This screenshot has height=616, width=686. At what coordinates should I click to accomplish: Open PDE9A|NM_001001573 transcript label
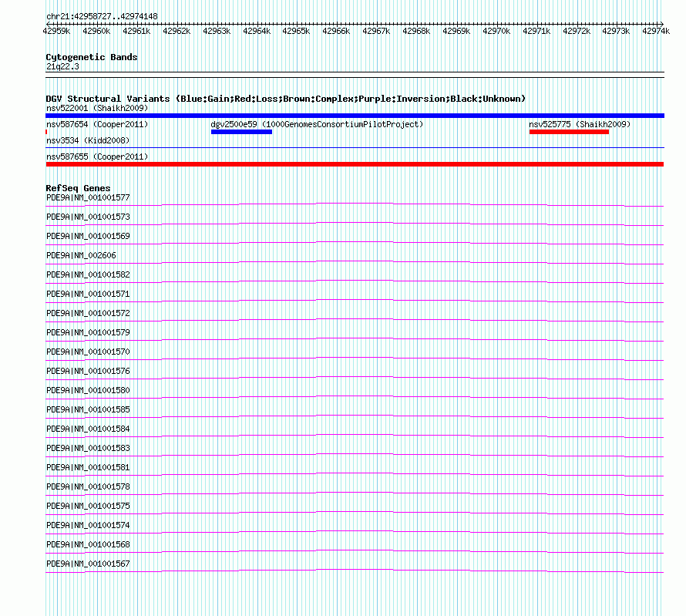click(88, 217)
